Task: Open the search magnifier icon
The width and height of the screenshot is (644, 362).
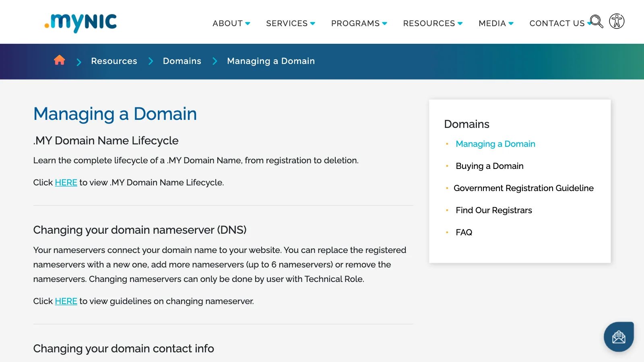Action: click(597, 21)
